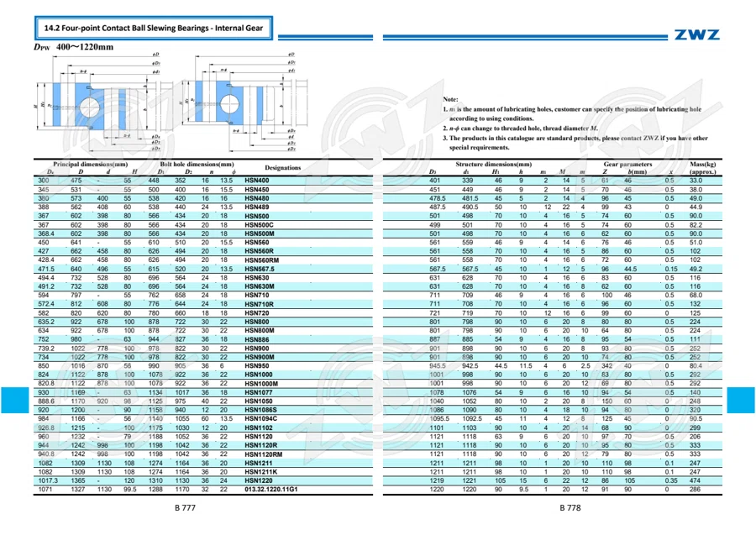Viewport: 756px width, 535px height.
Task: Select designation HSN710R
Action: (259, 304)
